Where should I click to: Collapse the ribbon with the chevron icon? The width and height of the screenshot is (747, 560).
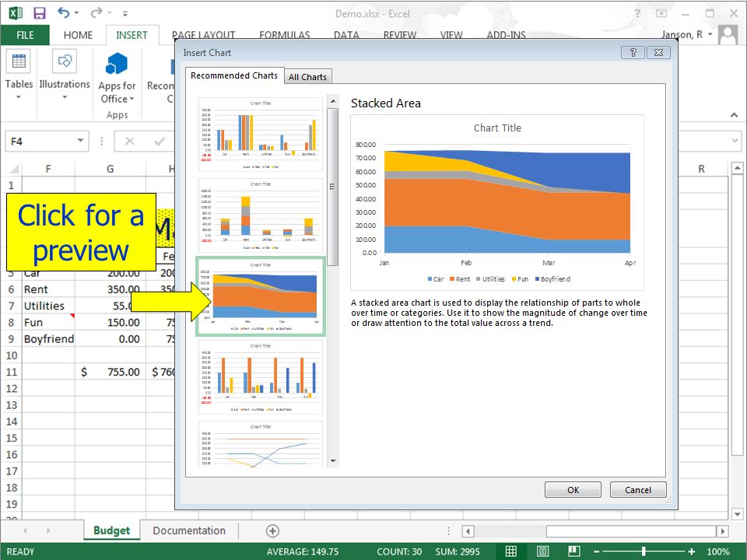coord(734,115)
